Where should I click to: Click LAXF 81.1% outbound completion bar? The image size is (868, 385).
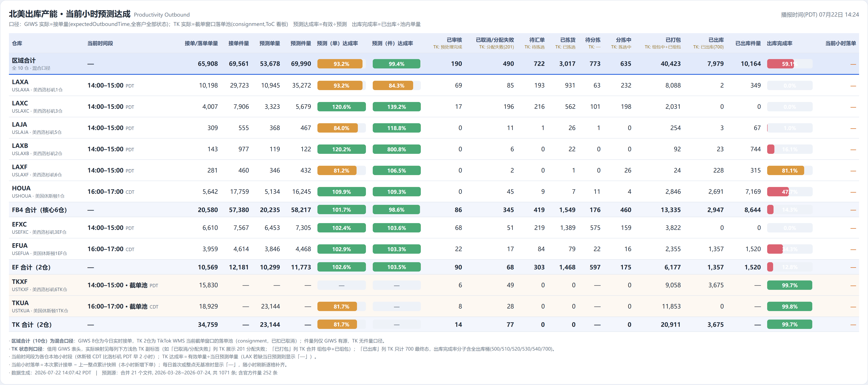[x=789, y=170]
